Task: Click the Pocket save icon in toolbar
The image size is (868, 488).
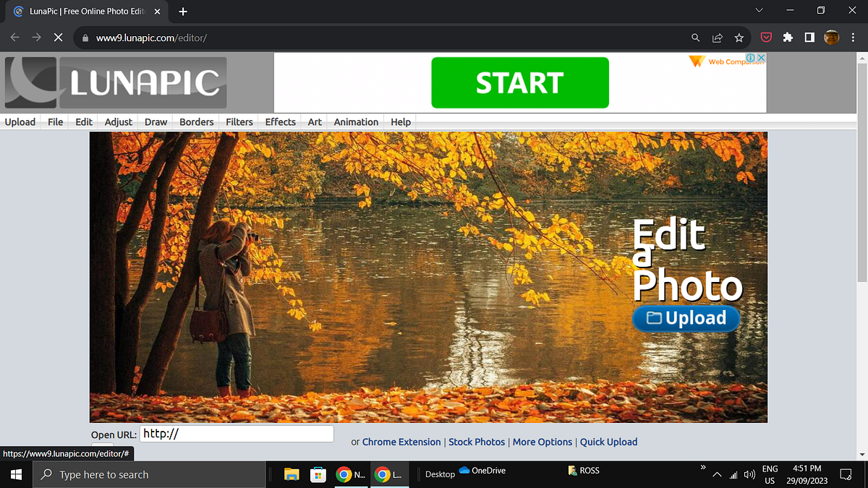Action: 766,37
